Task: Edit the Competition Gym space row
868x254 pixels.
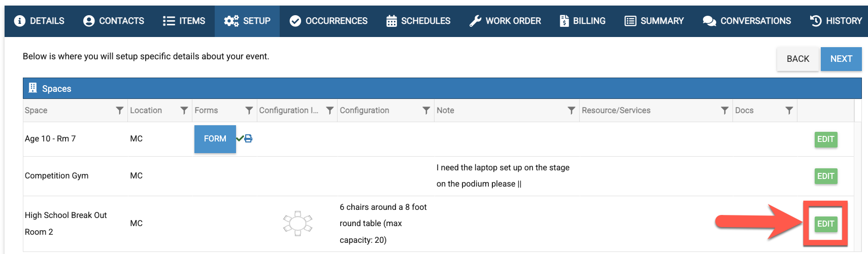Action: pyautogui.click(x=826, y=176)
